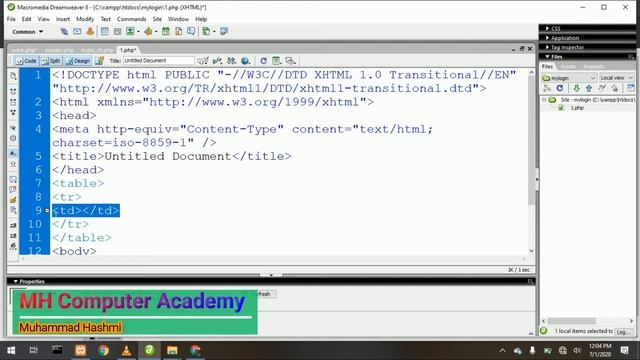Insert a Date from the Insert bar
The height and width of the screenshot is (360, 640).
[166, 31]
